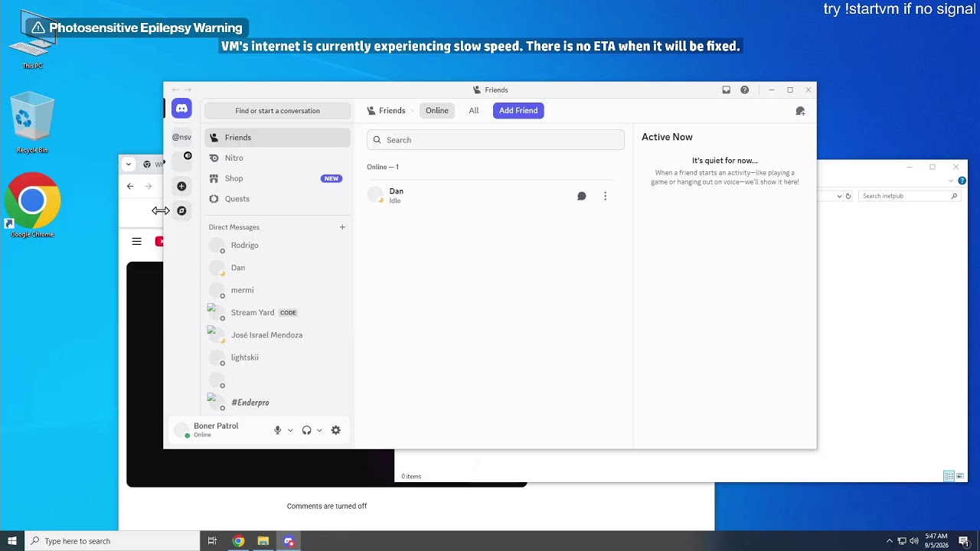The image size is (980, 551).
Task: Open the Chrome tab search dropdown
Action: 129,164
